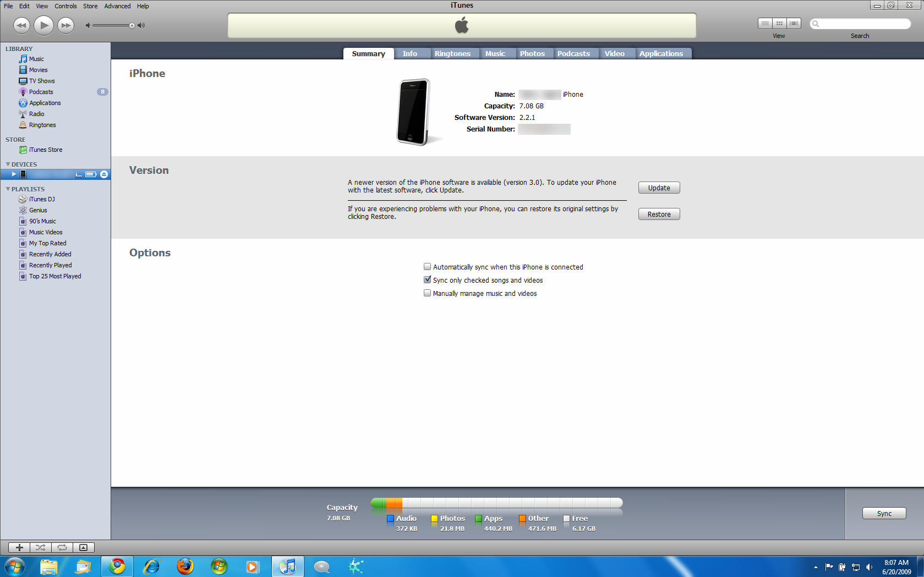
Task: Collapse the Playlists section
Action: click(8, 189)
